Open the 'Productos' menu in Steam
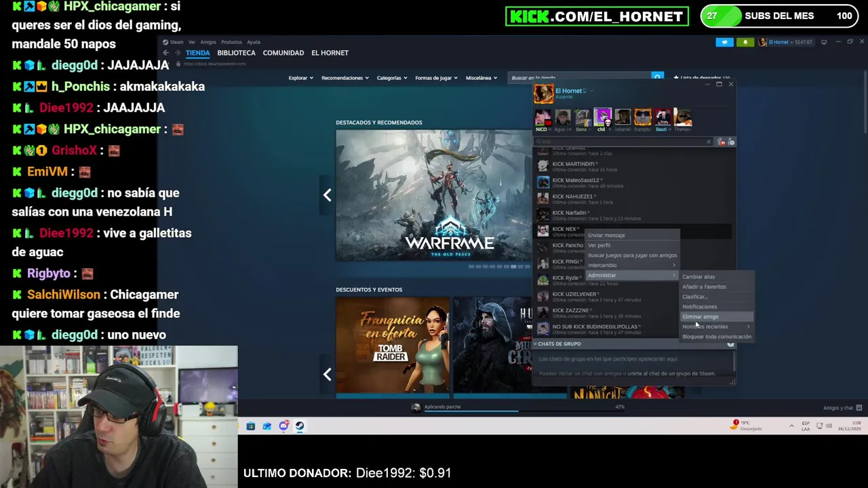Viewport: 868px width, 488px height. pyautogui.click(x=231, y=42)
